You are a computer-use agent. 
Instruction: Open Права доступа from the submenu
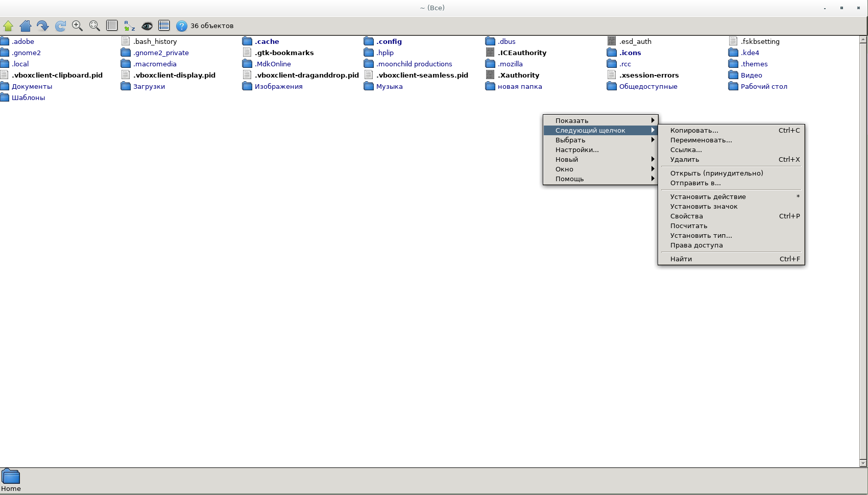click(731, 245)
